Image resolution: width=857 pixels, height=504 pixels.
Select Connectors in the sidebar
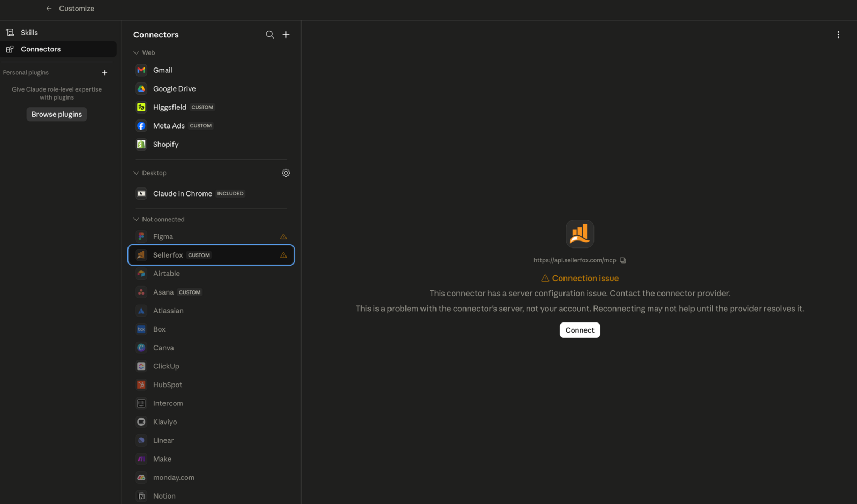58,49
